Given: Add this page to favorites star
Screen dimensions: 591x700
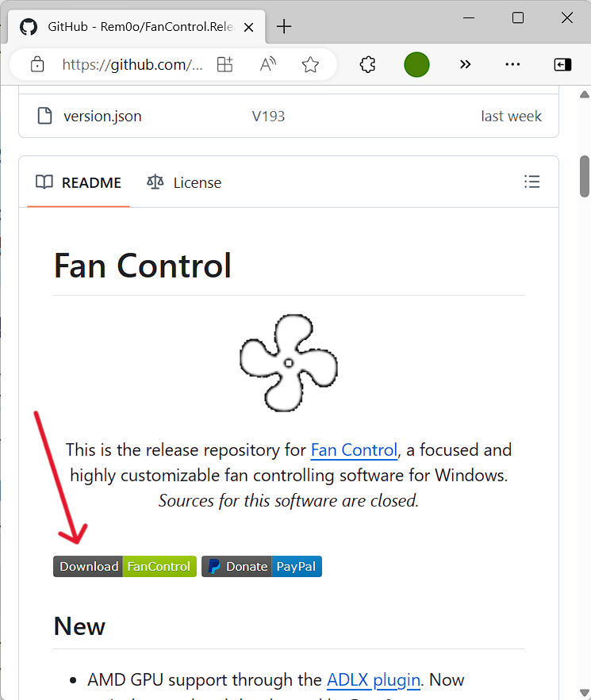Looking at the screenshot, I should [x=310, y=65].
